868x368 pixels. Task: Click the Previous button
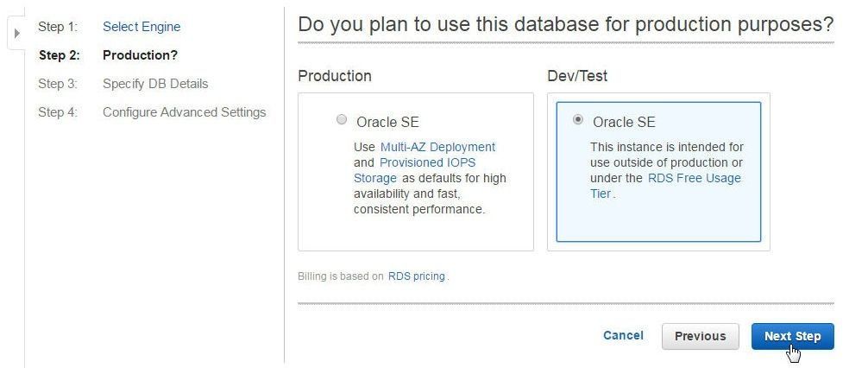pyautogui.click(x=701, y=336)
